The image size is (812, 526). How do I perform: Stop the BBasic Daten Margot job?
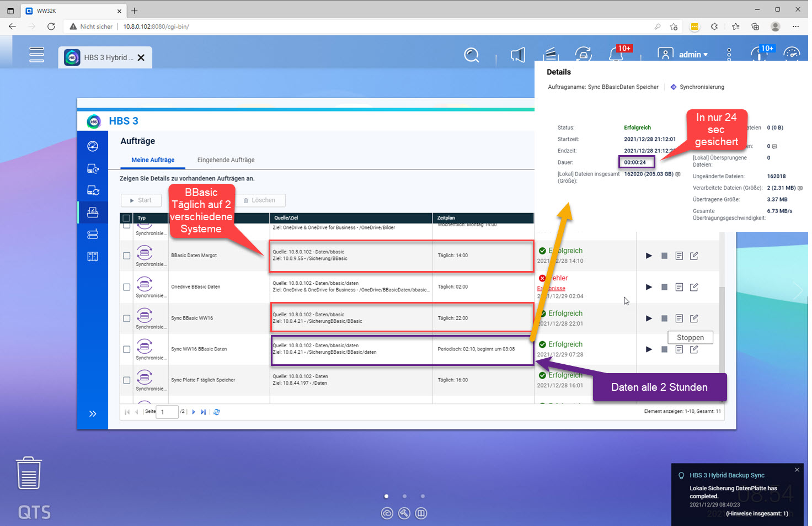(664, 256)
